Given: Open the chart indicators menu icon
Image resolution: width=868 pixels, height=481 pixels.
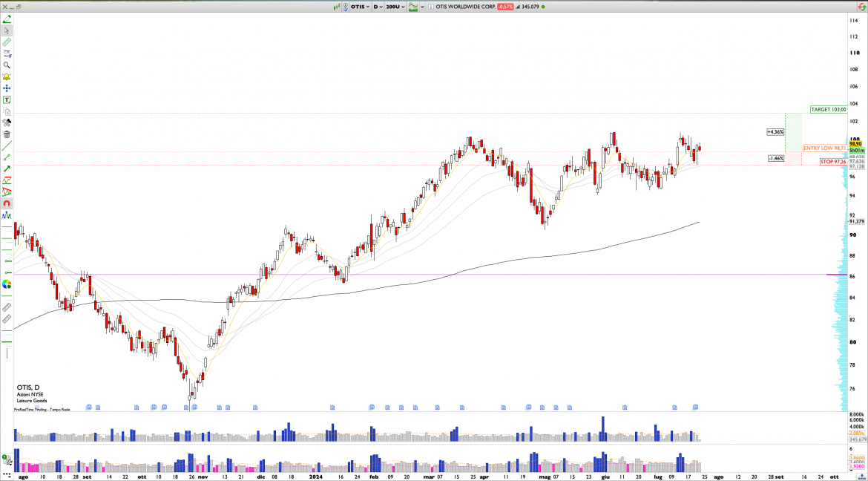Looking at the screenshot, I should [412, 7].
